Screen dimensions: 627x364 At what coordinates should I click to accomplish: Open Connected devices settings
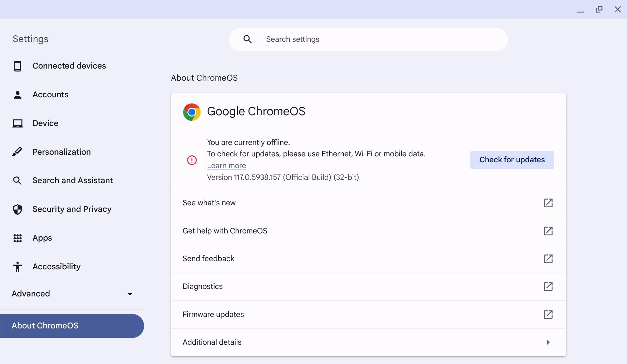tap(18, 66)
